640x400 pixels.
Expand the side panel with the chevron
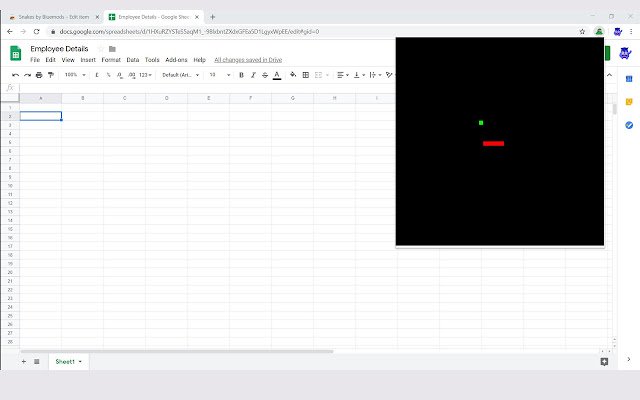pyautogui.click(x=629, y=359)
